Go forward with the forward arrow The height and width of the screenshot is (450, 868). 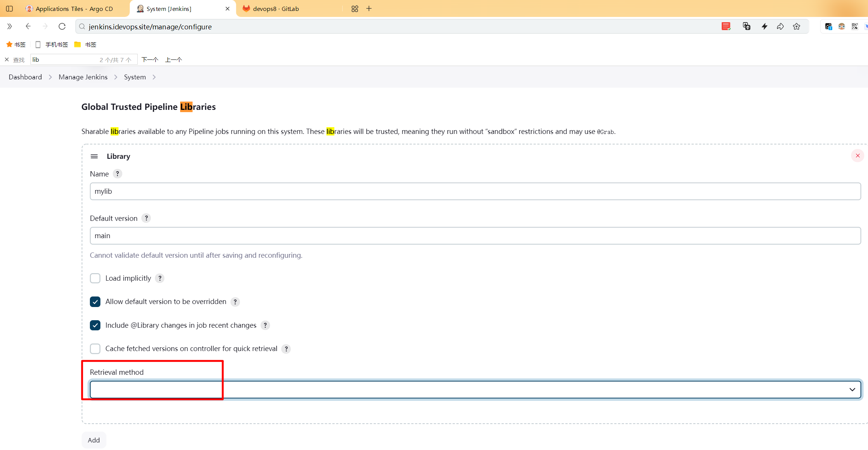45,26
